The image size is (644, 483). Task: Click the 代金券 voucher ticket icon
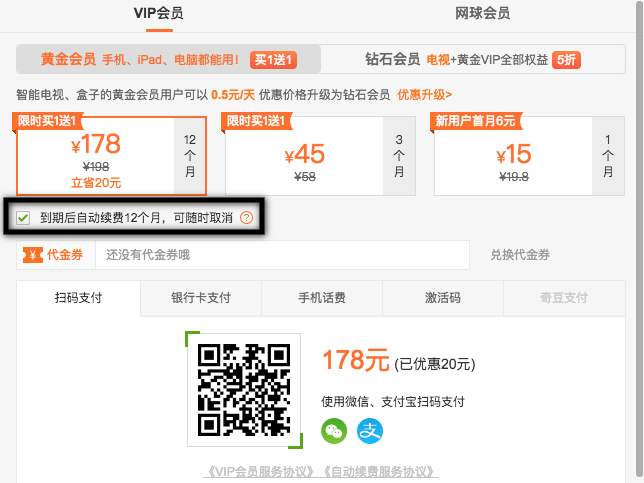coord(33,255)
